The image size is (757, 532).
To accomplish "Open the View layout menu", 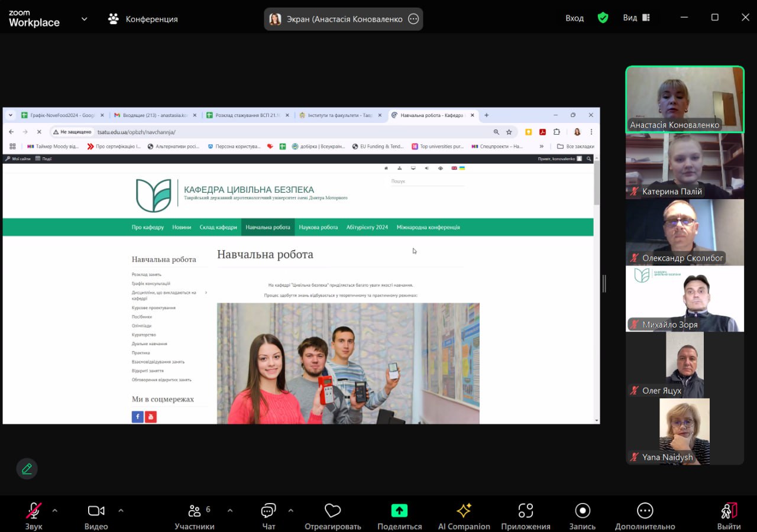I will coord(636,18).
